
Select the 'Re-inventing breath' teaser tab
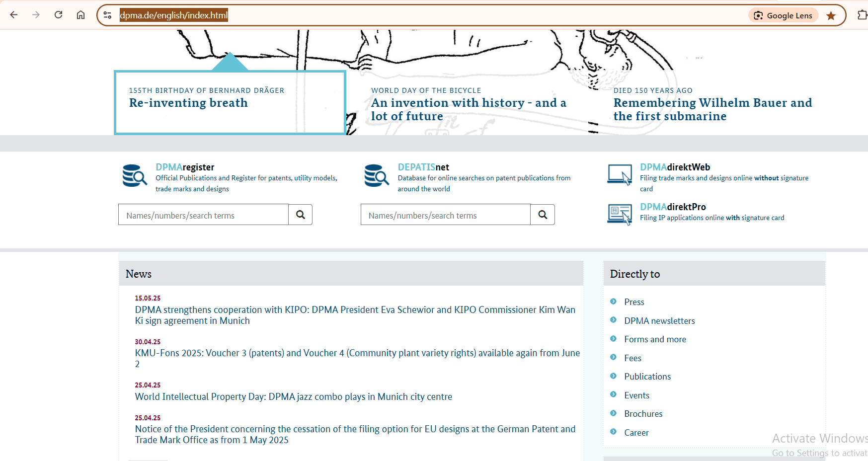[230, 102]
